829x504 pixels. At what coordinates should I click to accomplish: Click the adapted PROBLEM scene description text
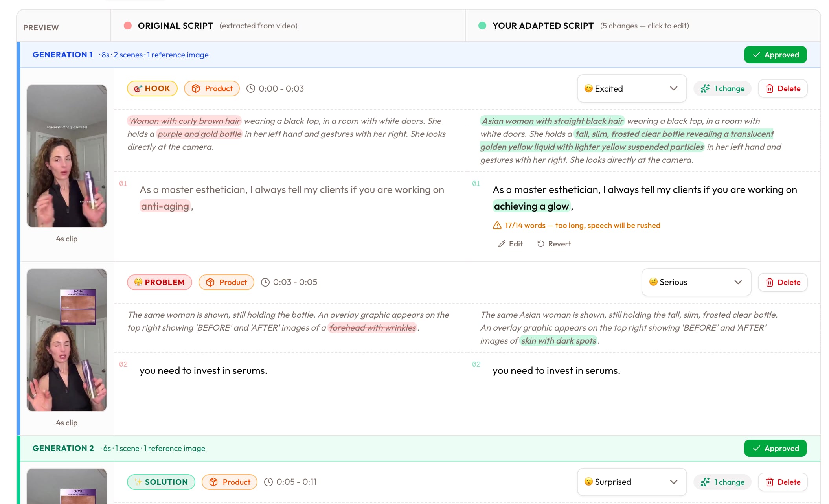(629, 328)
